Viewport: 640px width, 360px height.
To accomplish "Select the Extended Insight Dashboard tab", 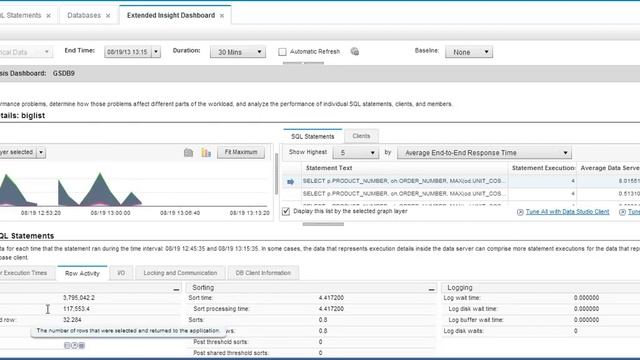I will [x=171, y=16].
